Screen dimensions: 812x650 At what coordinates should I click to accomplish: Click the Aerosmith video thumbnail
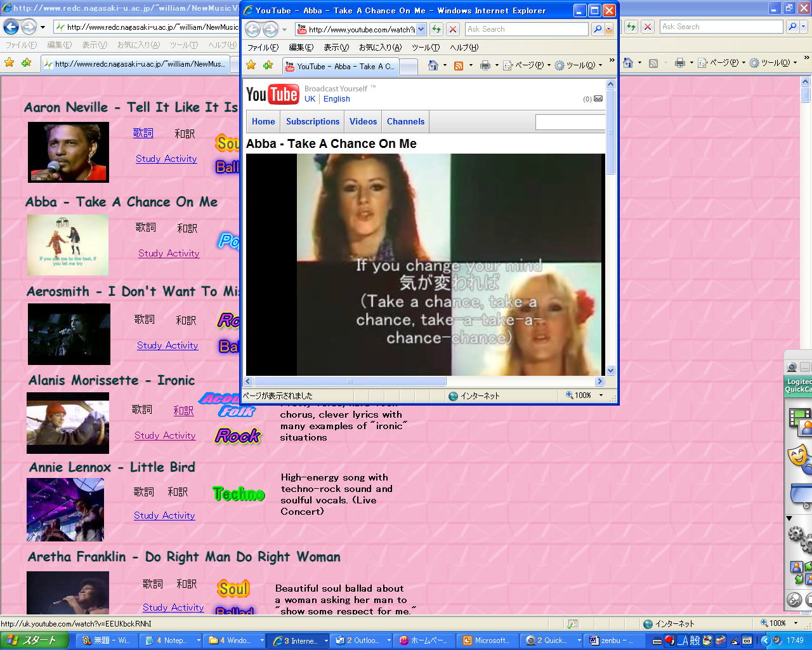69,334
